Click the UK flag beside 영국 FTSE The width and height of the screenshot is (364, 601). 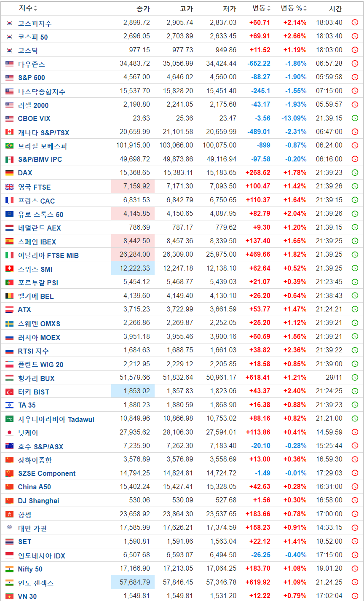[x=9, y=187]
